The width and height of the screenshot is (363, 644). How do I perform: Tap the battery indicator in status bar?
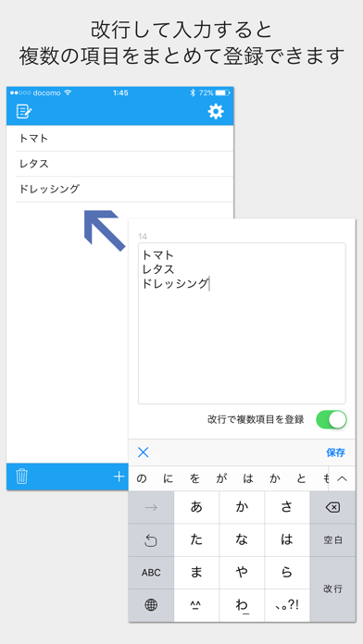point(222,93)
